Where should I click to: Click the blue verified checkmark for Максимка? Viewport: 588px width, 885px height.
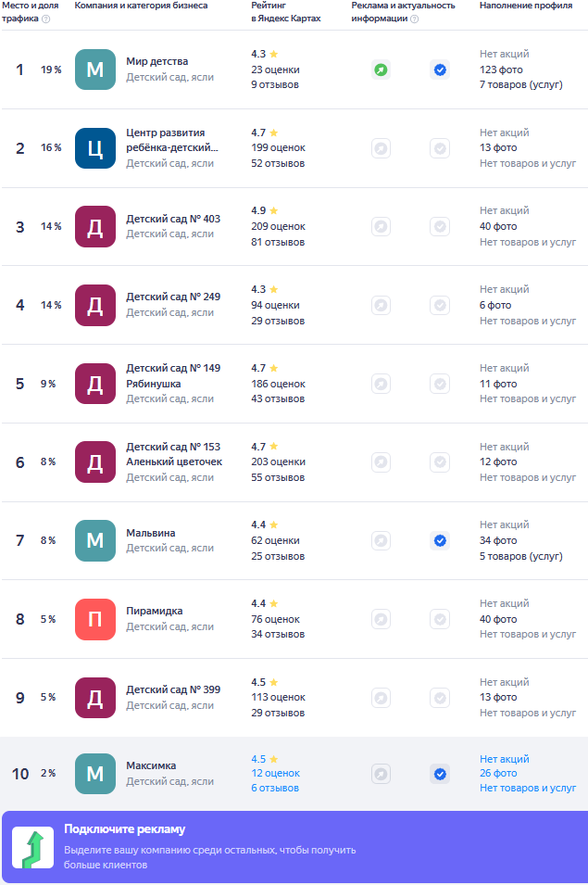(440, 774)
